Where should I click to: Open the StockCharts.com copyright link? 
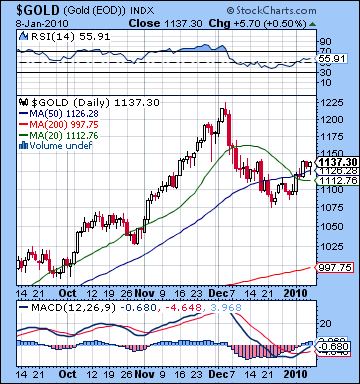click(271, 11)
